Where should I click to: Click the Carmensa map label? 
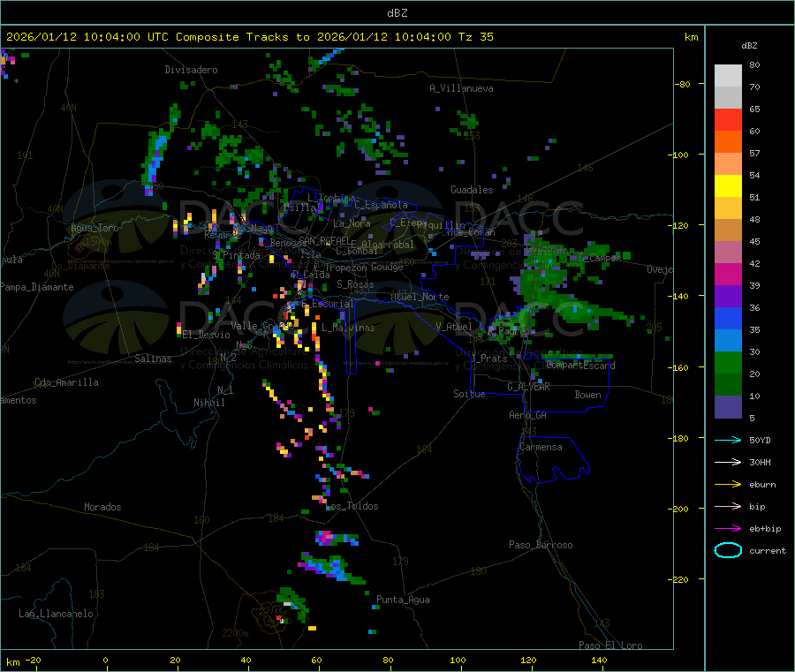tap(541, 447)
